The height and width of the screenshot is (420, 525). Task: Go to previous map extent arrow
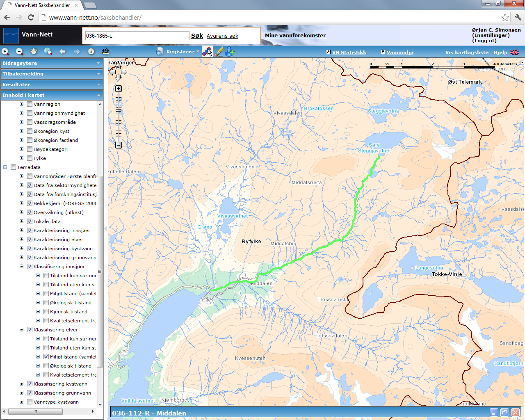click(x=62, y=52)
